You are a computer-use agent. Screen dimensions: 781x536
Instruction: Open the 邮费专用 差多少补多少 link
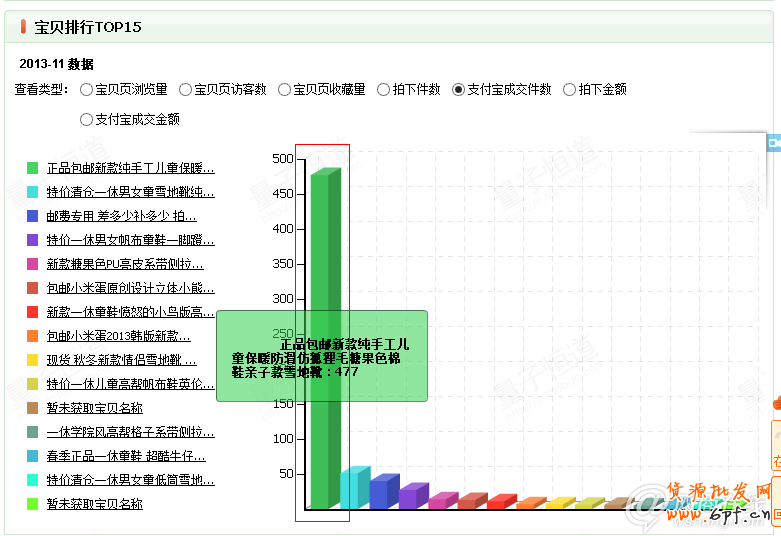tap(122, 216)
